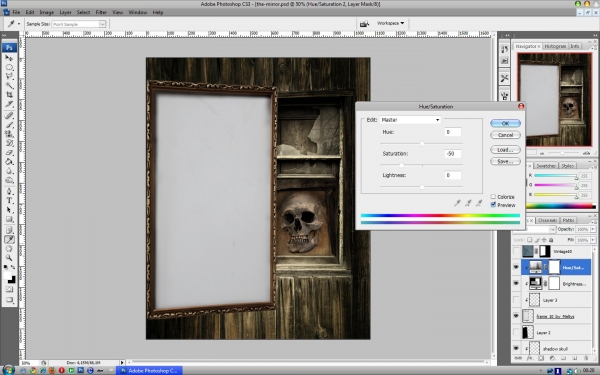Open the layer Fill slider arrow
The height and width of the screenshot is (375, 600).
(593, 240)
